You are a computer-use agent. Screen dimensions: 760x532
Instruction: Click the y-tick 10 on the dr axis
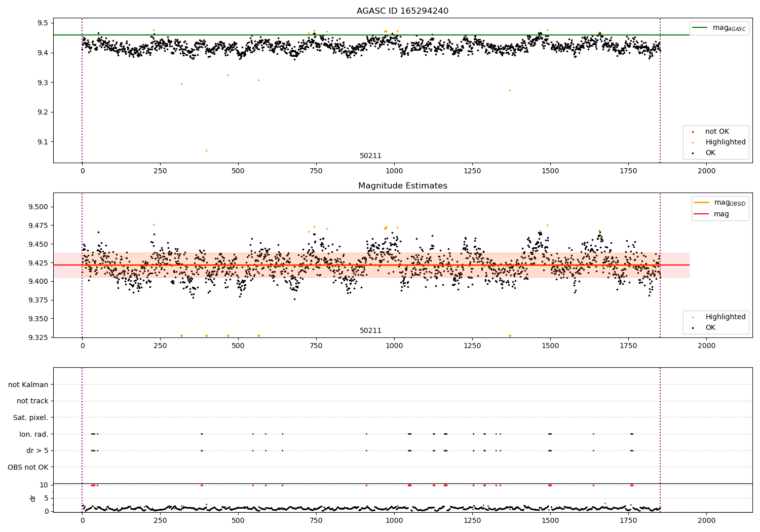point(44,485)
